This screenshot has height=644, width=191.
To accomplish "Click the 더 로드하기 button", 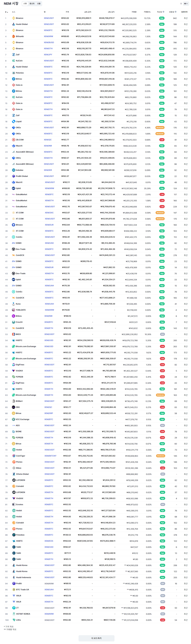I will pyautogui.click(x=96, y=638).
